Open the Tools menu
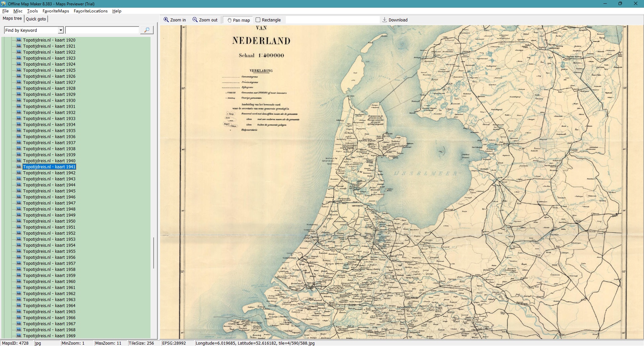Screen dimensions: 644x346 32,11
